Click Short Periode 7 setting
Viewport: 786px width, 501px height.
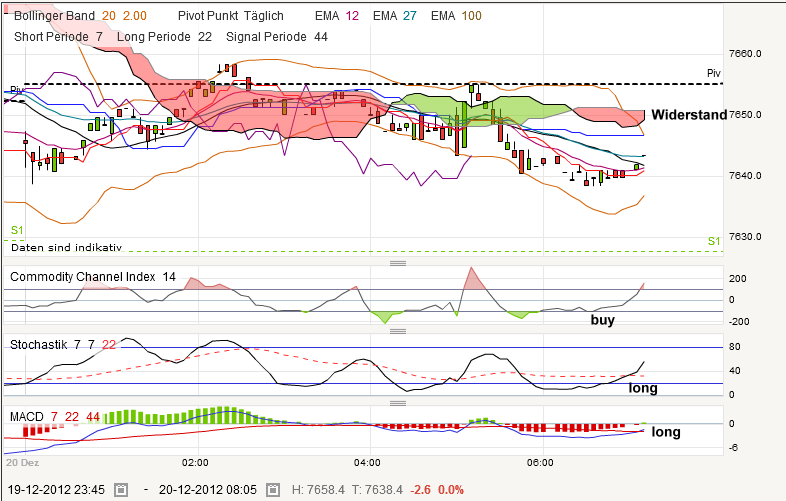pyautogui.click(x=59, y=37)
